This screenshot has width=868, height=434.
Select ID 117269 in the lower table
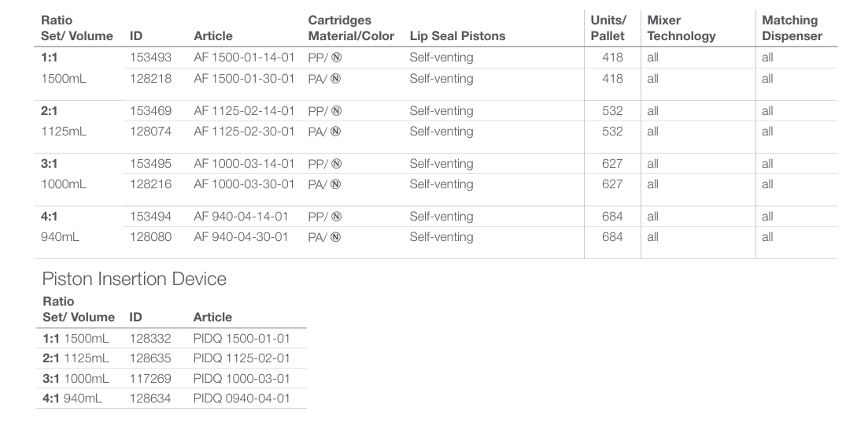[x=150, y=379]
